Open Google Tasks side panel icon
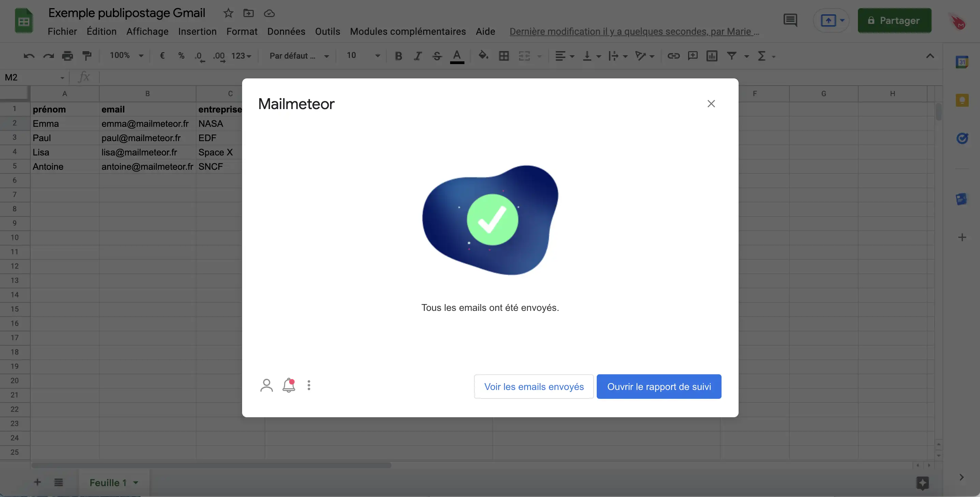The width and height of the screenshot is (980, 497). coord(962,138)
